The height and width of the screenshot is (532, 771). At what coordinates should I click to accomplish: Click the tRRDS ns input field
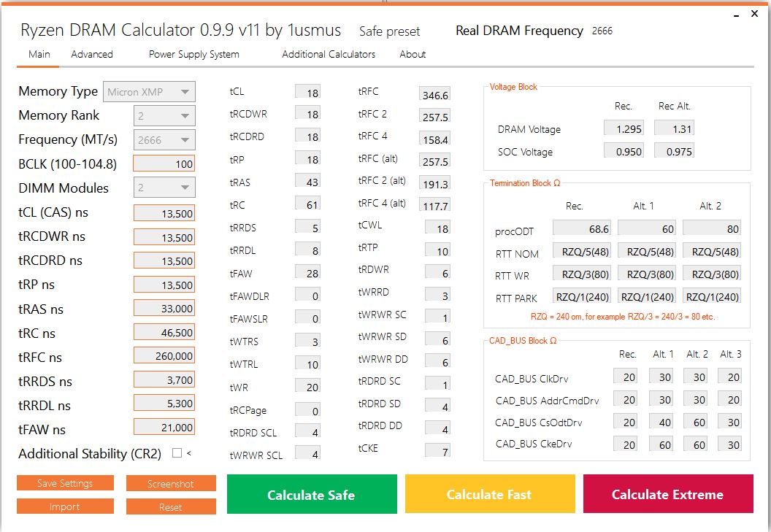pyautogui.click(x=164, y=380)
